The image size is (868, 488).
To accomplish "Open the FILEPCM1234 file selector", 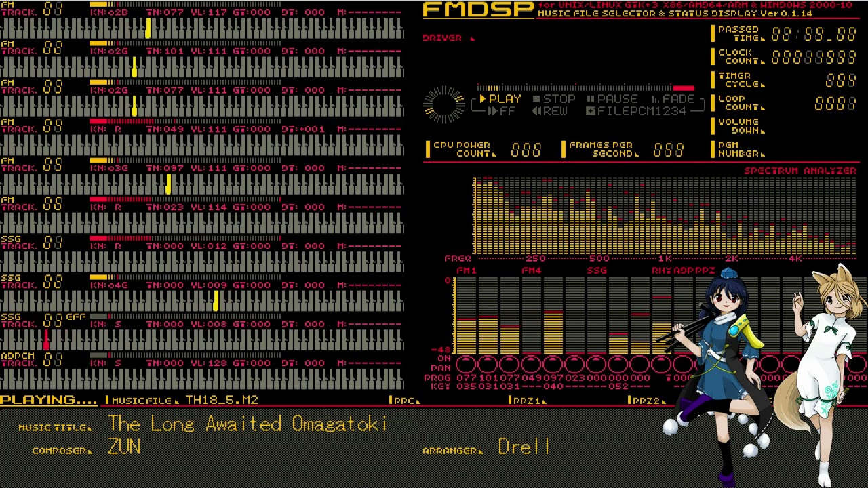I will [x=637, y=111].
